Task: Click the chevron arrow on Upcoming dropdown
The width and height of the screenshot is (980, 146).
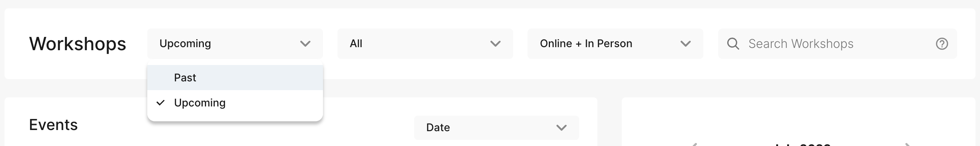Action: pos(305,44)
